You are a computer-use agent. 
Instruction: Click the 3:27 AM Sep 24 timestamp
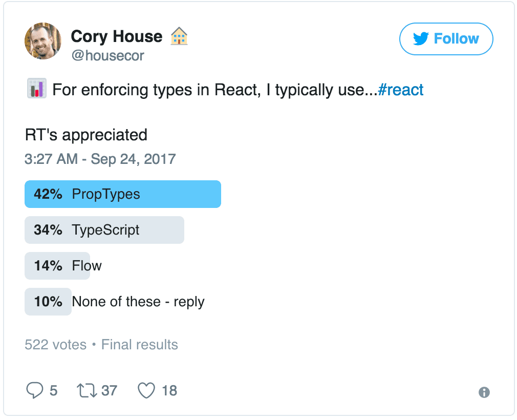point(100,159)
